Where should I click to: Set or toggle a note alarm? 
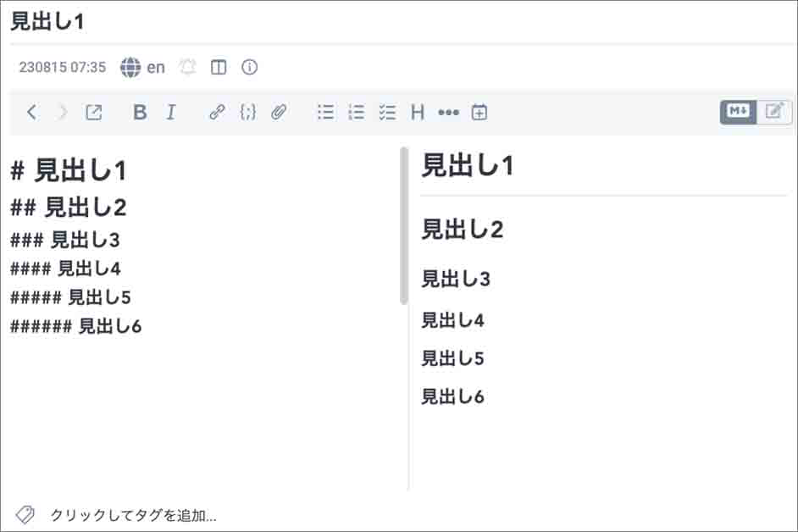click(x=187, y=66)
